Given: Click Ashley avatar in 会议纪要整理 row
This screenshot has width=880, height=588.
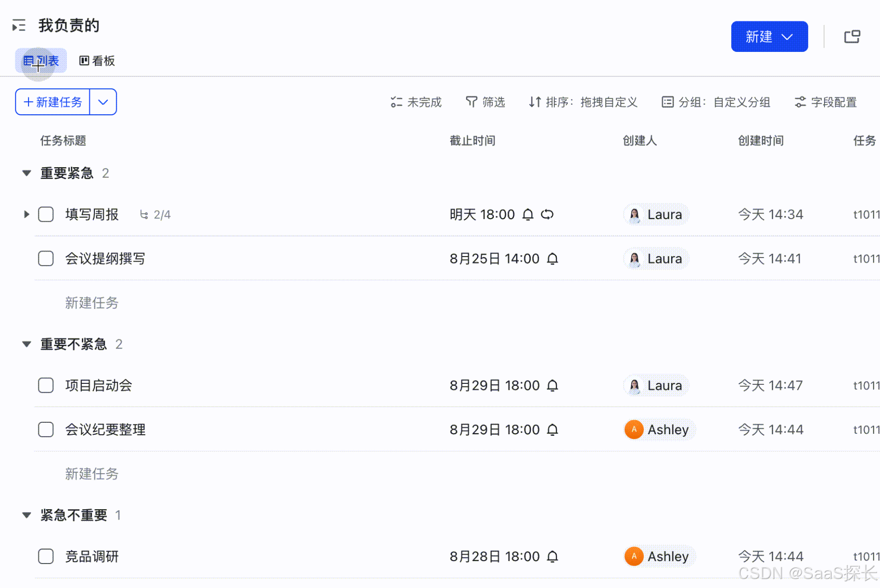Looking at the screenshot, I should click(634, 430).
